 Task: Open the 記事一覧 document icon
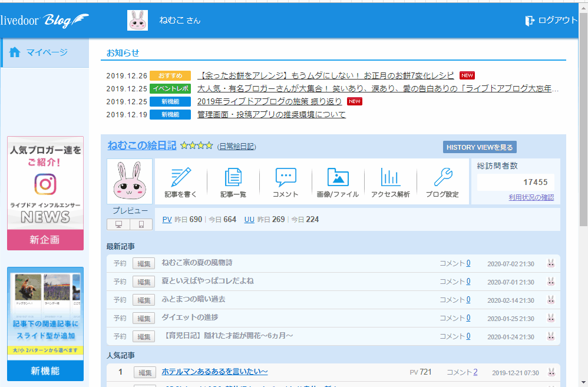233,177
